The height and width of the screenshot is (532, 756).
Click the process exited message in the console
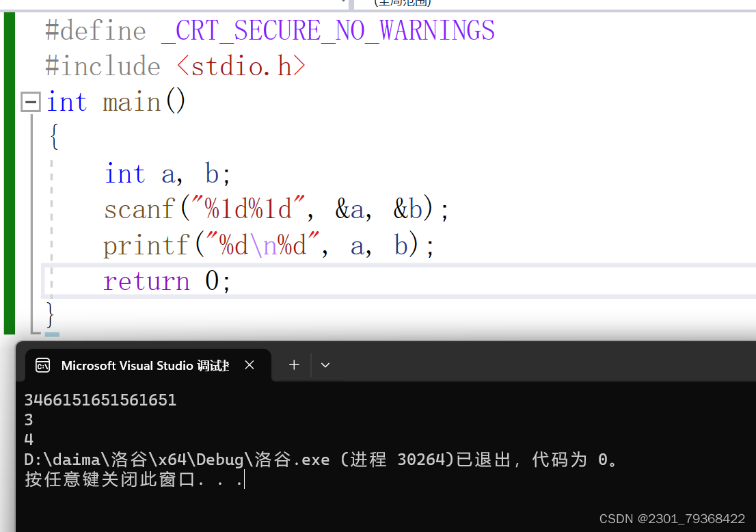(308, 459)
